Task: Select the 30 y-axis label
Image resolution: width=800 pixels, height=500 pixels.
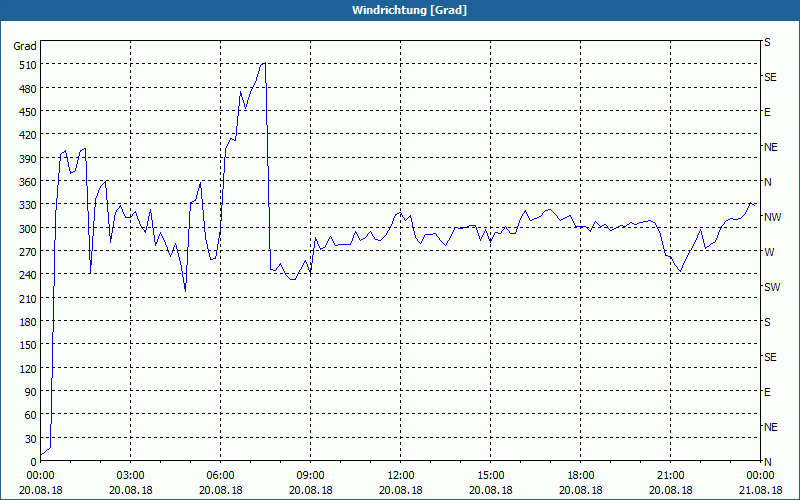Action: 31,439
